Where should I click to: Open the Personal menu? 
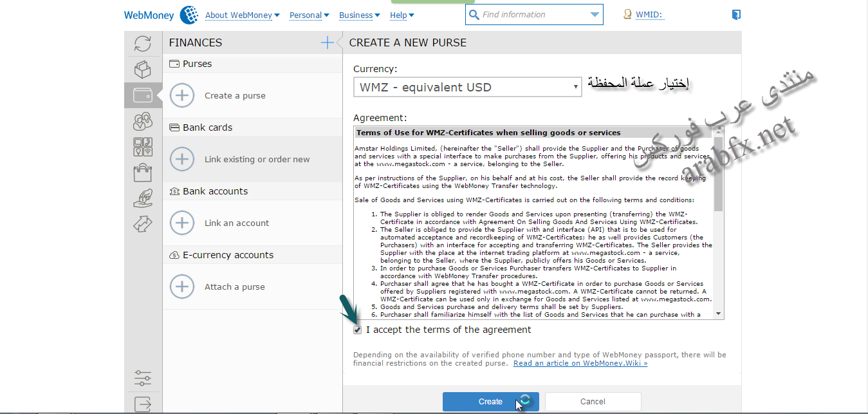point(309,15)
